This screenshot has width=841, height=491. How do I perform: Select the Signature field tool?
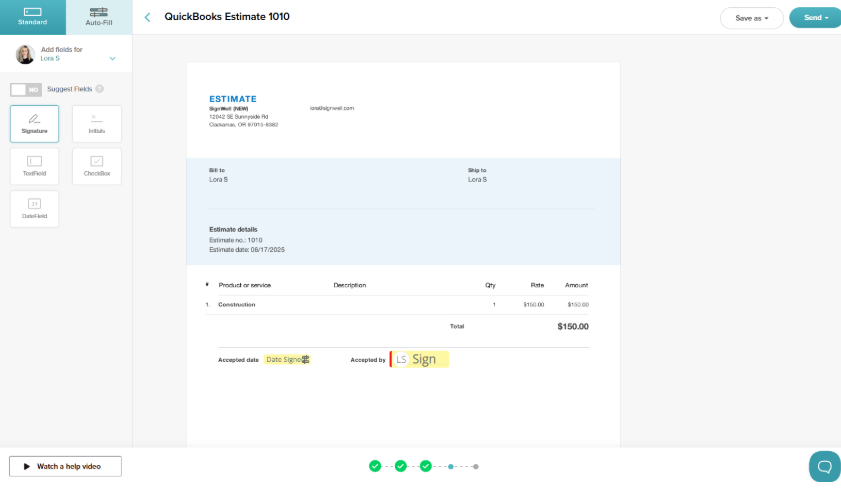tap(34, 124)
